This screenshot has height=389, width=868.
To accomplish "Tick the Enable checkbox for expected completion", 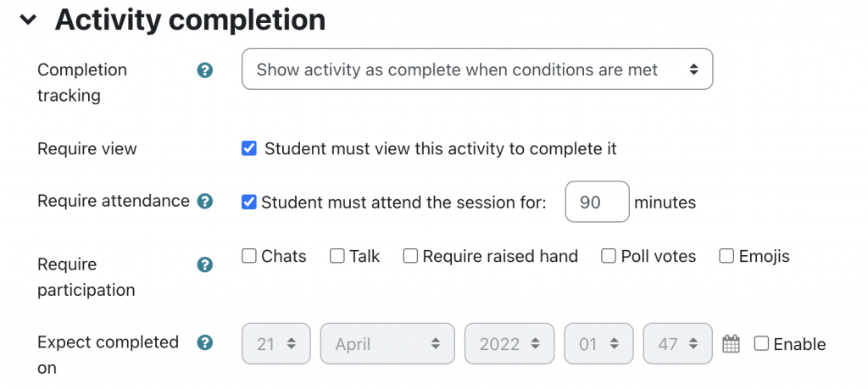I will pyautogui.click(x=761, y=344).
